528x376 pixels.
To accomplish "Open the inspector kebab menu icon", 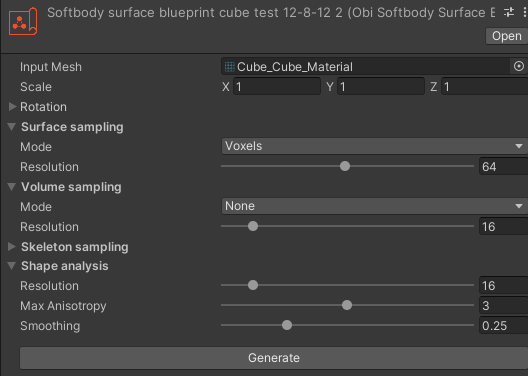I will point(525,13).
